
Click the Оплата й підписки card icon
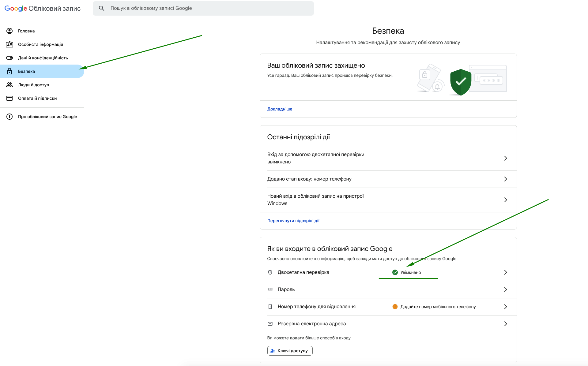click(9, 98)
